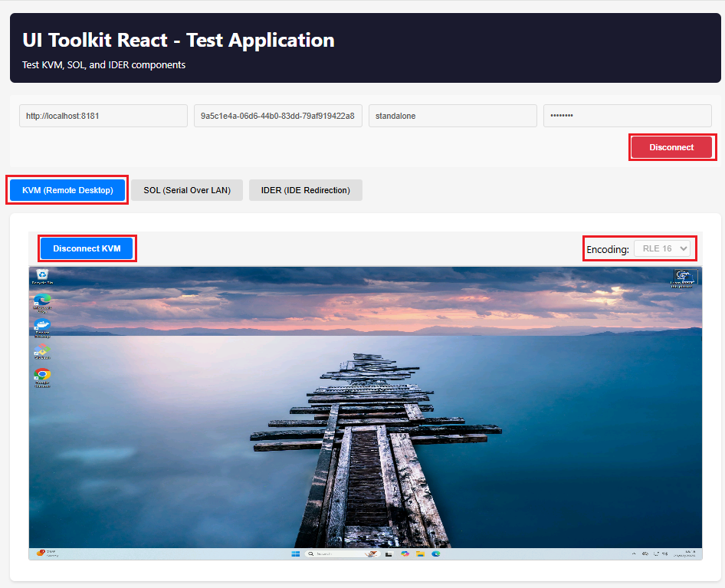The height and width of the screenshot is (588, 725).
Task: Open Docker Desktop shortcut on remote desktop
Action: pyautogui.click(x=42, y=327)
